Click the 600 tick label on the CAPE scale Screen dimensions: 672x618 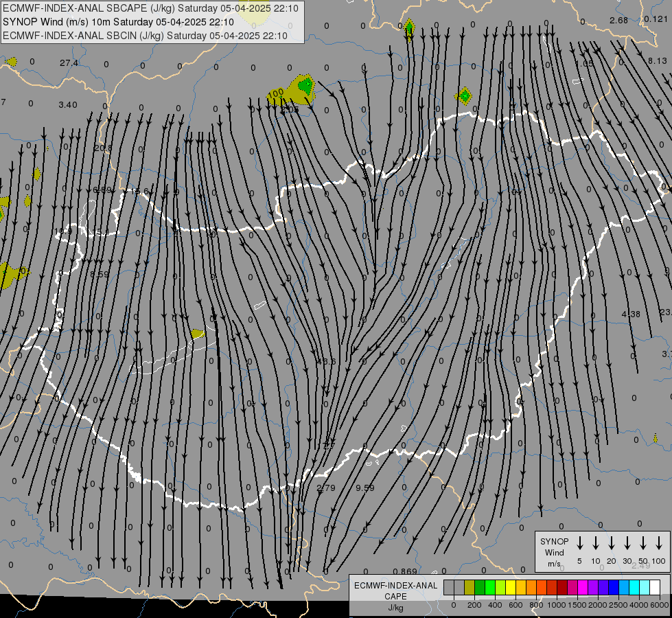(515, 605)
